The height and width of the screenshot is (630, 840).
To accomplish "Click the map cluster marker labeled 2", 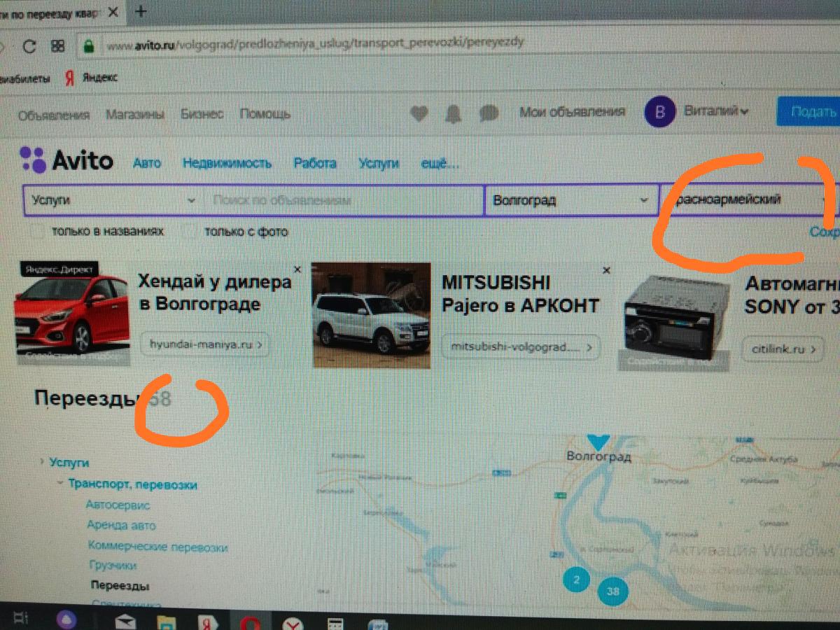I will (x=576, y=580).
